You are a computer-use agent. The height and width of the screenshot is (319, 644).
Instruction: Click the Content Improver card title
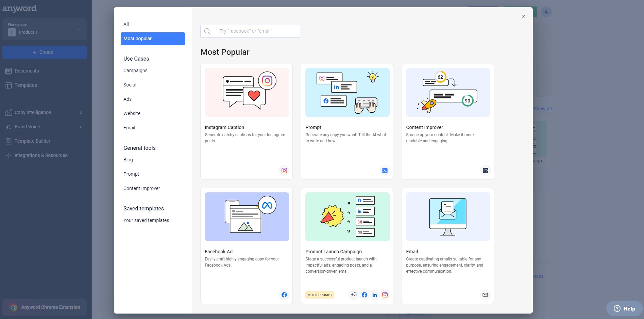[x=425, y=127]
